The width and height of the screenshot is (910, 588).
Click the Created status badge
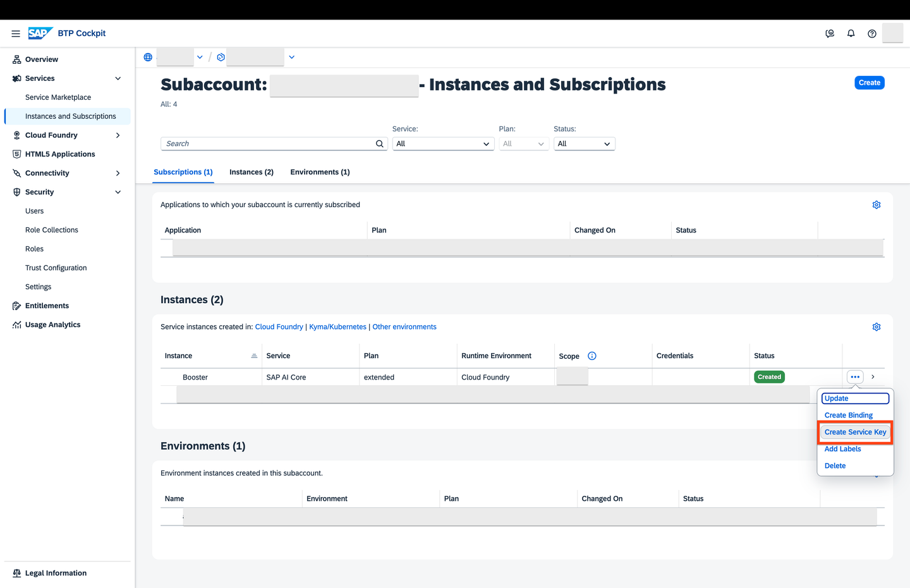coord(769,377)
